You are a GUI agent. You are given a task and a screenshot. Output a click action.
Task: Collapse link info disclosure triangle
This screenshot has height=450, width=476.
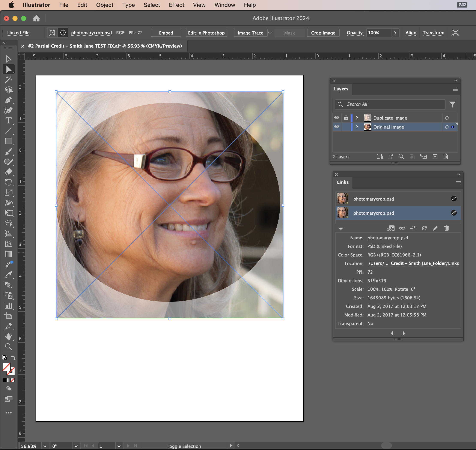coord(341,228)
